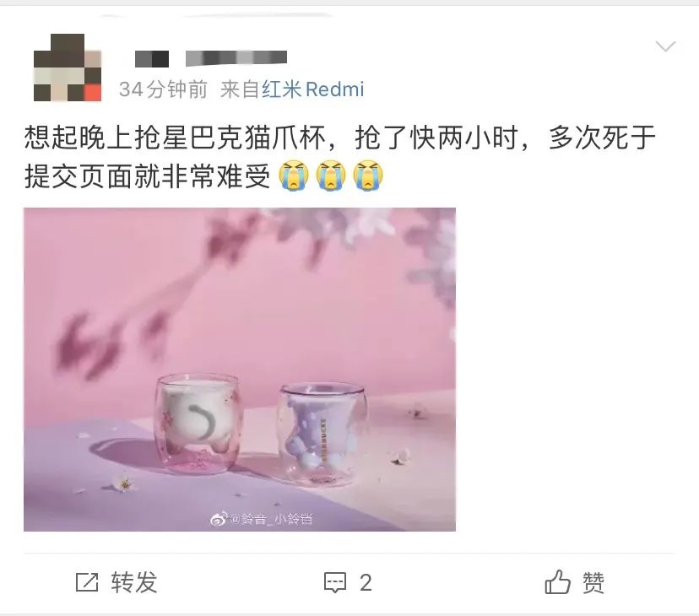Tap the pixelated user avatar
This screenshot has height=616, width=699.
tap(68, 68)
